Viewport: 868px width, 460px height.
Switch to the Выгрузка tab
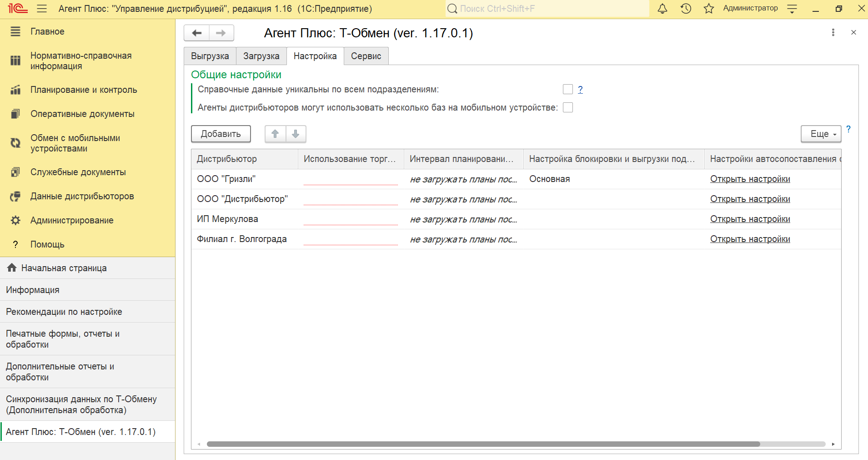[210, 56]
